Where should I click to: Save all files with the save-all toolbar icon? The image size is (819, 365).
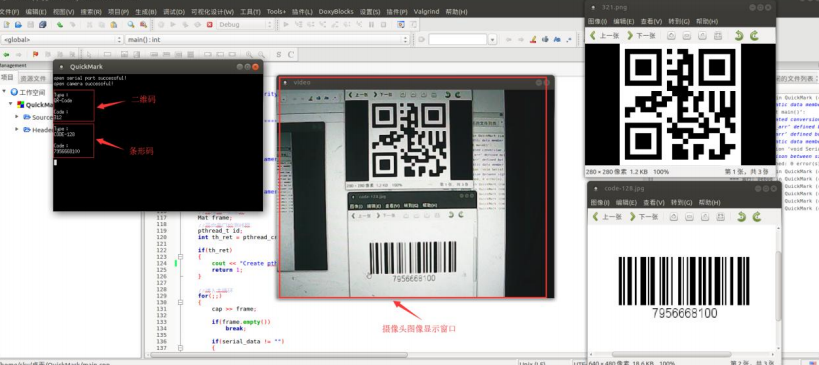(x=43, y=25)
